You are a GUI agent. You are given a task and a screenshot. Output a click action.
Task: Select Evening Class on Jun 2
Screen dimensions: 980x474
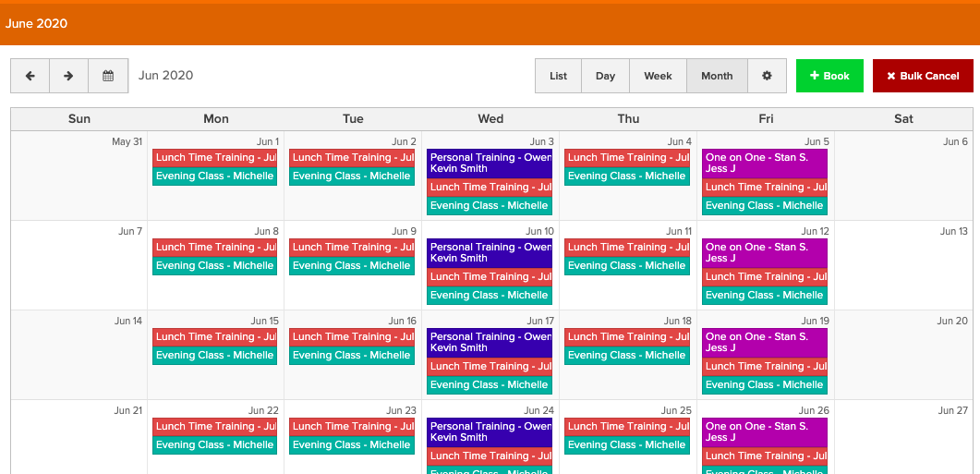(x=351, y=176)
